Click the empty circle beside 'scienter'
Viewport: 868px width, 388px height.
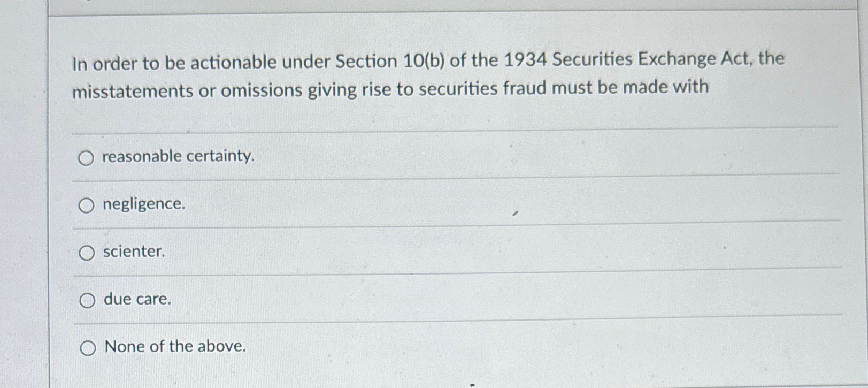pyautogui.click(x=87, y=252)
